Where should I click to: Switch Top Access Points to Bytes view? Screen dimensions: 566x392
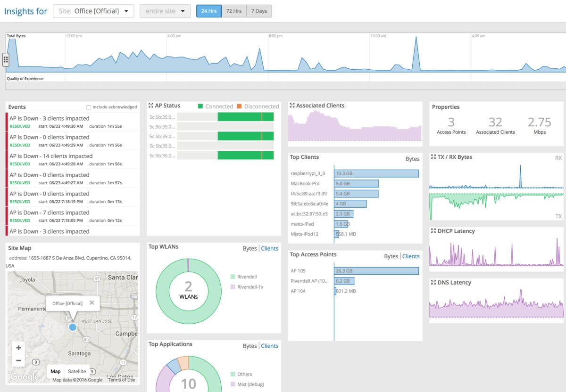(391, 256)
